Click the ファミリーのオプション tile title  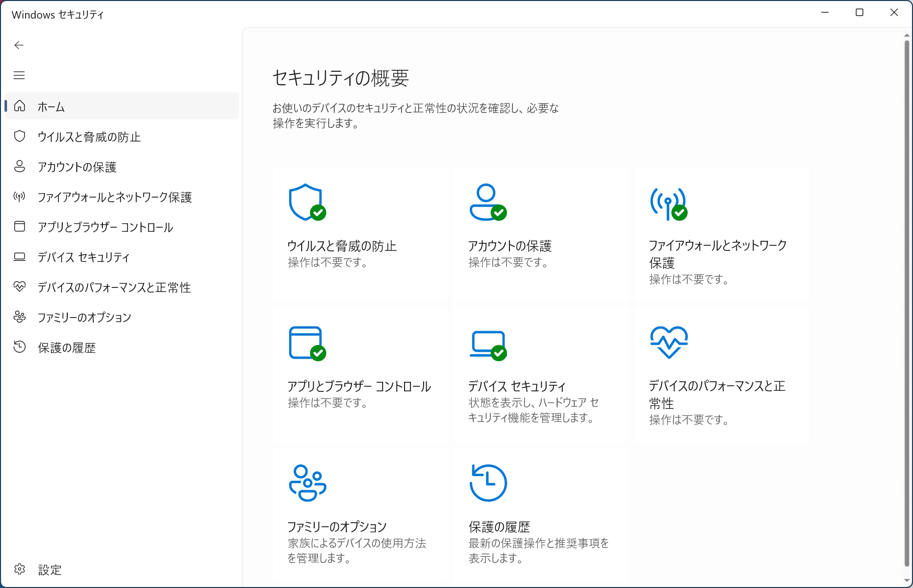pos(337,527)
